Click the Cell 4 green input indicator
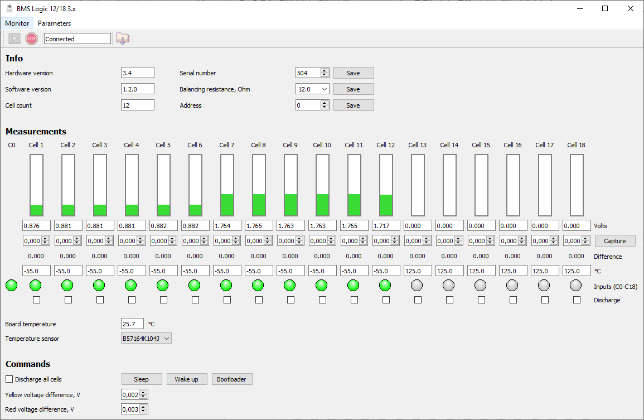The width and height of the screenshot is (644, 420). click(x=131, y=285)
